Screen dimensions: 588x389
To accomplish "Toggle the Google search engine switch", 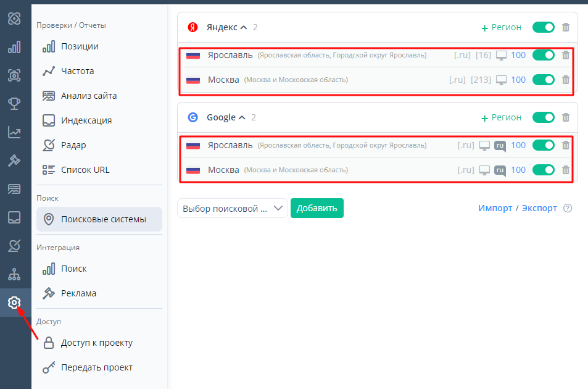I will tap(544, 117).
